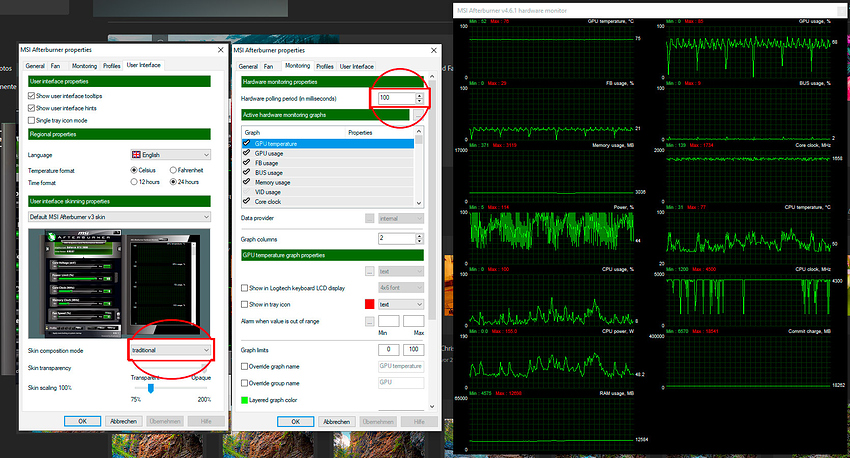Click the Graph limits maximum field

pos(414,350)
